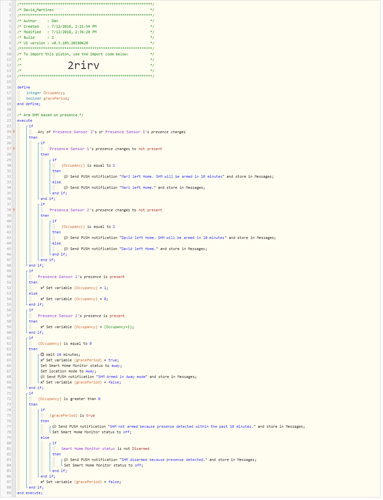The image size is (383, 500).
Task: Click the Modified timestamp comment line
Action: click(86, 32)
